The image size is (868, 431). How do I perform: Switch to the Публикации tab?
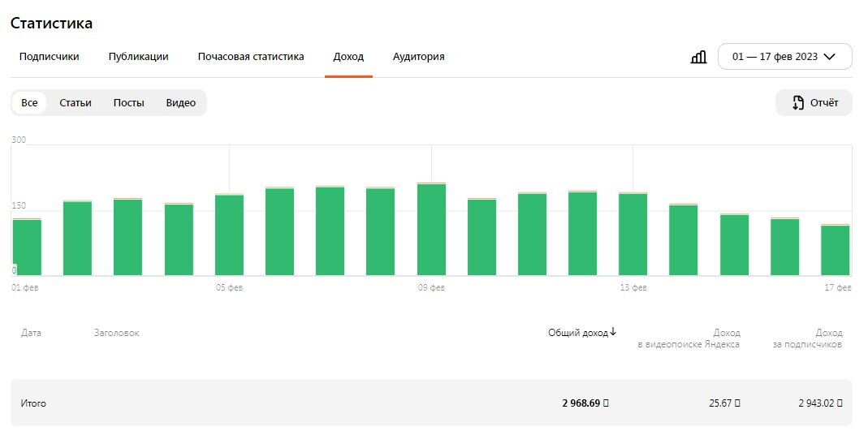click(138, 57)
